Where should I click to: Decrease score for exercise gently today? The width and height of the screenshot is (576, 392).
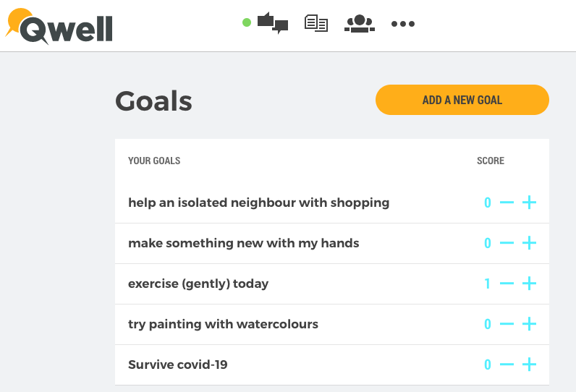point(507,284)
